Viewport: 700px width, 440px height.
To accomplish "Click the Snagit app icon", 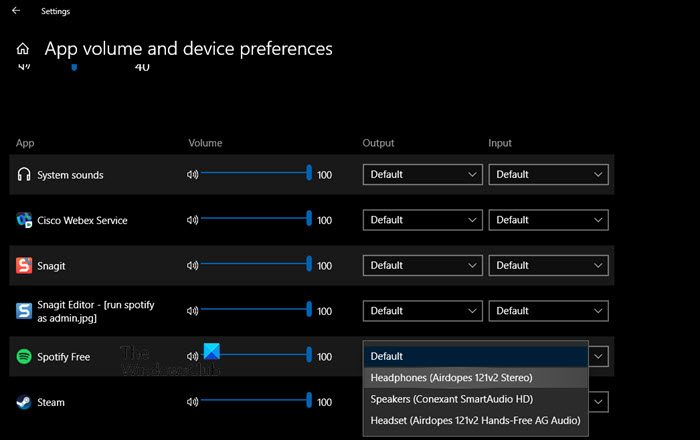I will click(x=24, y=266).
